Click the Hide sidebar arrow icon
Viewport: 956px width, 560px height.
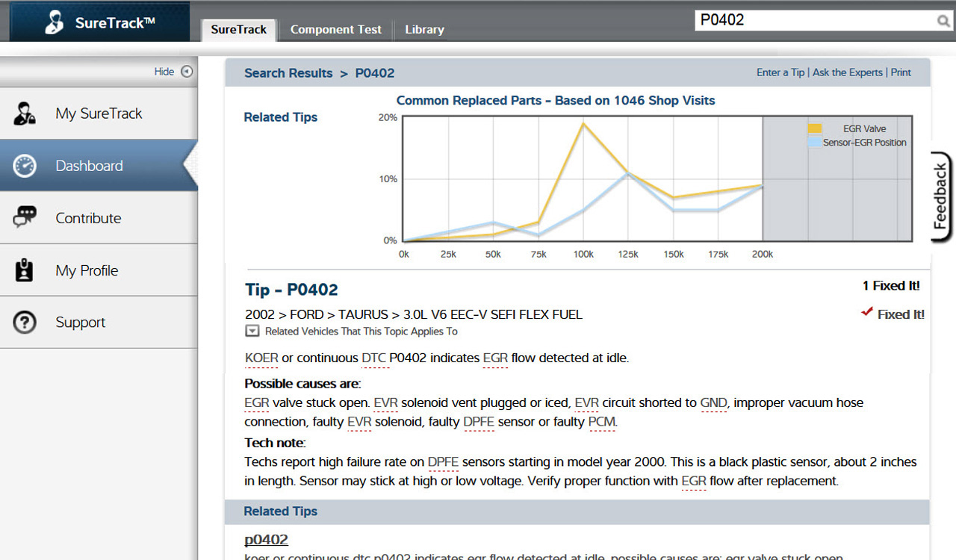[187, 72]
